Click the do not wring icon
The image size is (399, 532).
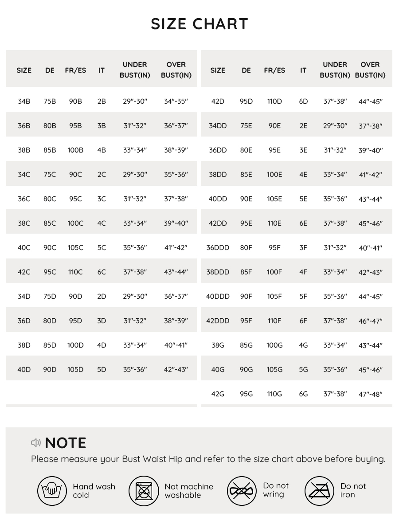(242, 491)
